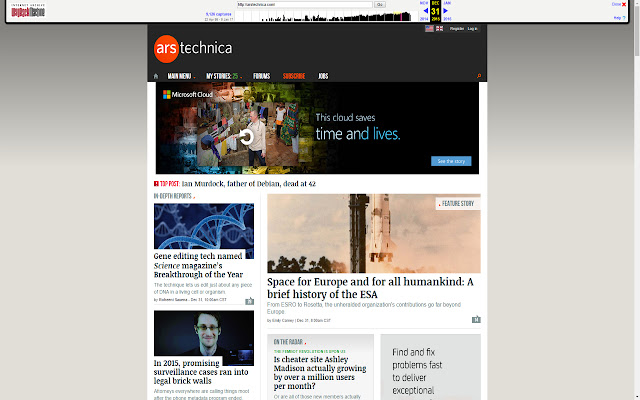Click the Feature Story label
The height and width of the screenshot is (400, 640).
458,203
